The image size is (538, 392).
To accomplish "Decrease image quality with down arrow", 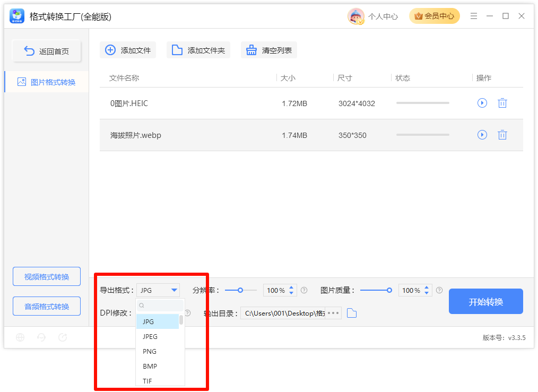I will coord(427,293).
